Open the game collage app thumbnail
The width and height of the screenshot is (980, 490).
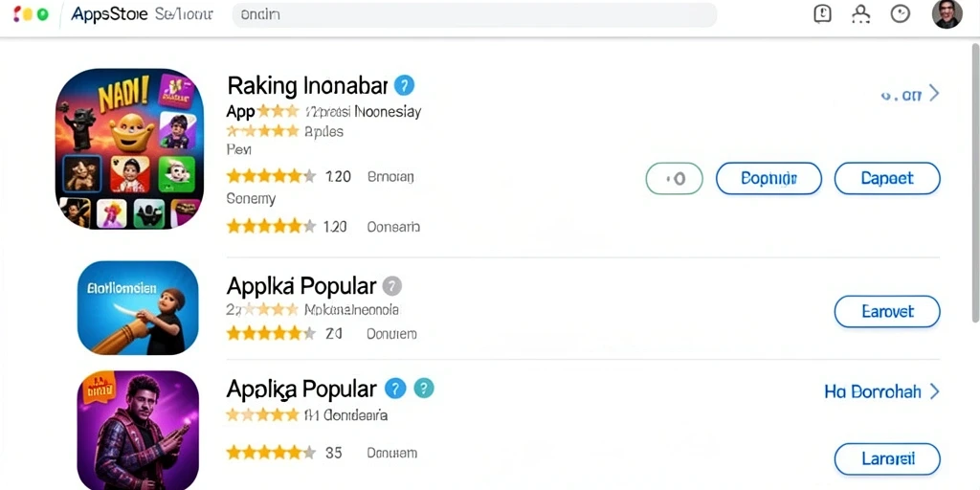[129, 148]
